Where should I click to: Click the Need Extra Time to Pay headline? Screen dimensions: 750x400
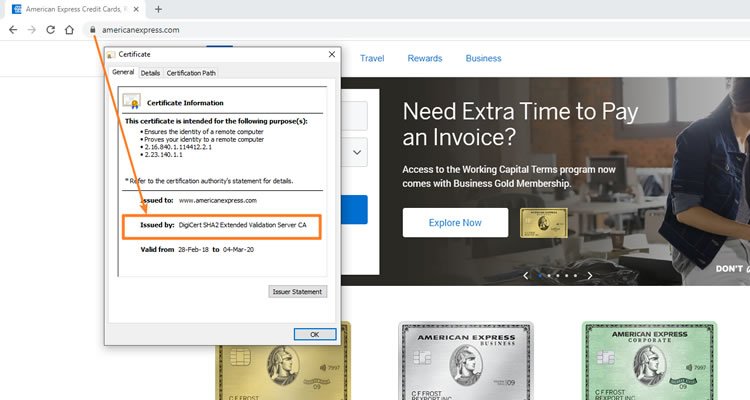(x=520, y=124)
